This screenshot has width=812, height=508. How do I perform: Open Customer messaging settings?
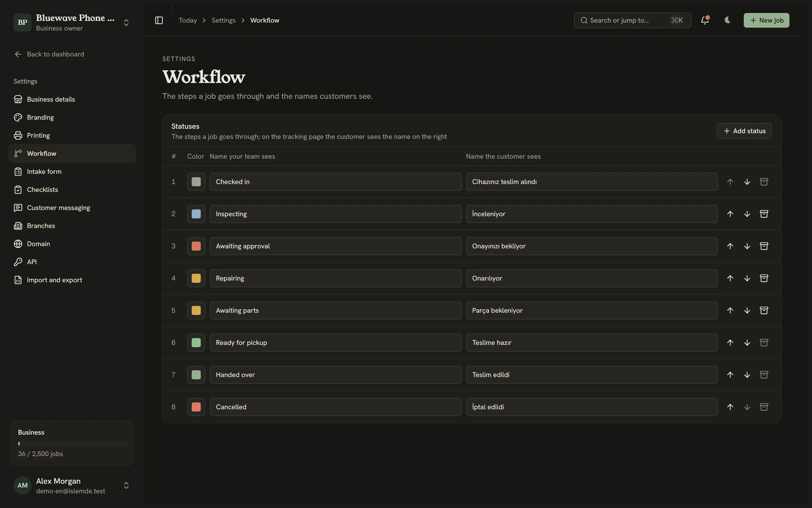(72, 208)
